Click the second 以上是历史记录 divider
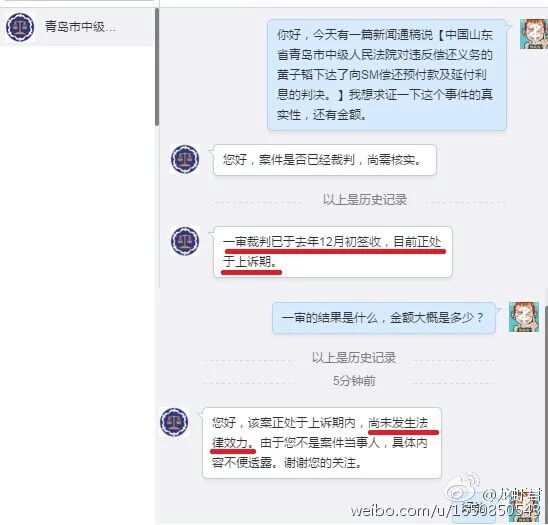The width and height of the screenshot is (548, 525). pos(354,358)
